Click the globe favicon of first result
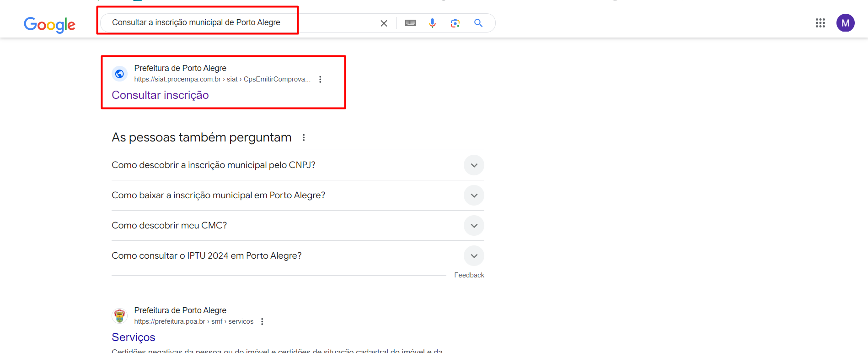 coord(119,74)
